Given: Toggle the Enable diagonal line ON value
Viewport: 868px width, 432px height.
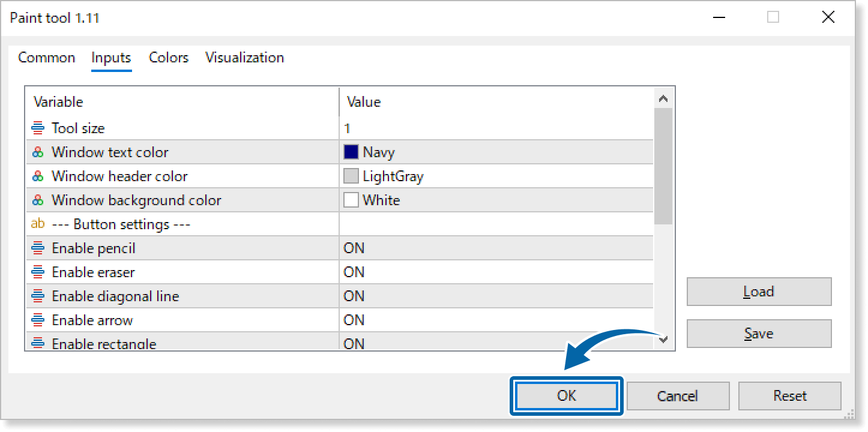Looking at the screenshot, I should point(354,296).
